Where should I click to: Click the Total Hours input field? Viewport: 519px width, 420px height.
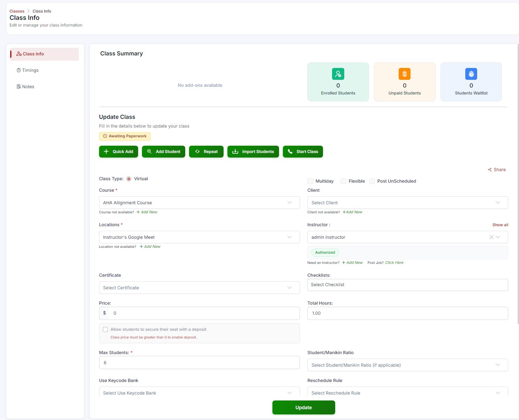click(x=408, y=313)
